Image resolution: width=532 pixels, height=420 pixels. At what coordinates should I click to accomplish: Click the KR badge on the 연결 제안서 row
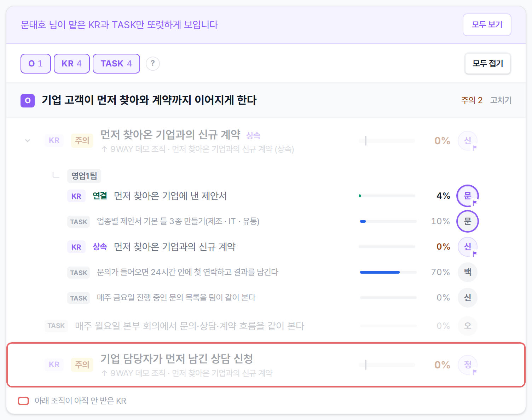(x=76, y=196)
